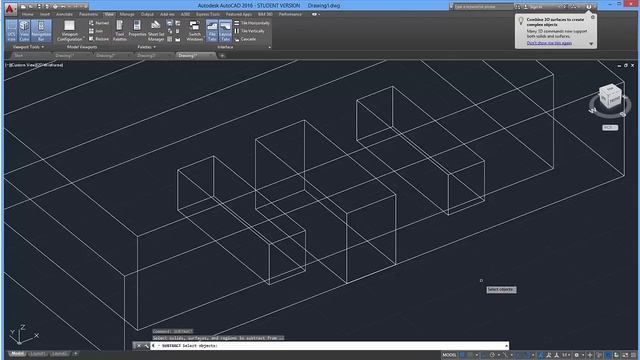Screen dimensions: 640x360
Task: Click the Tile Horizontally icon
Action: [237, 23]
